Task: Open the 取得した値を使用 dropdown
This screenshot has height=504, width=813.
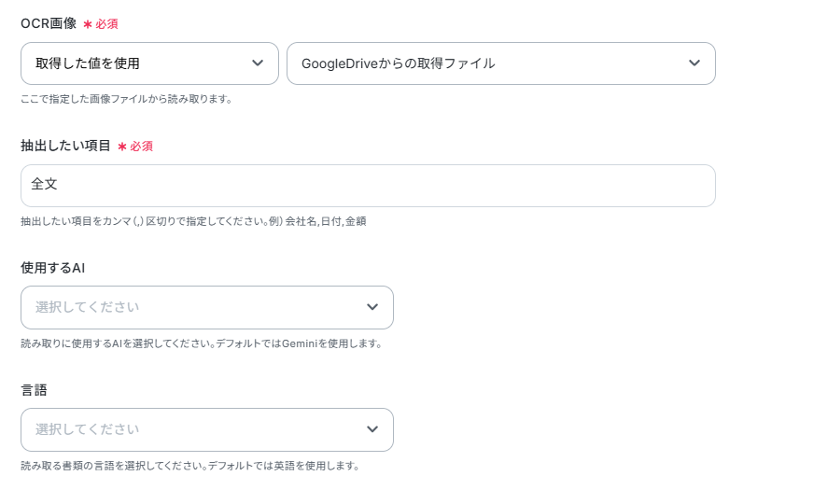Action: click(x=140, y=63)
